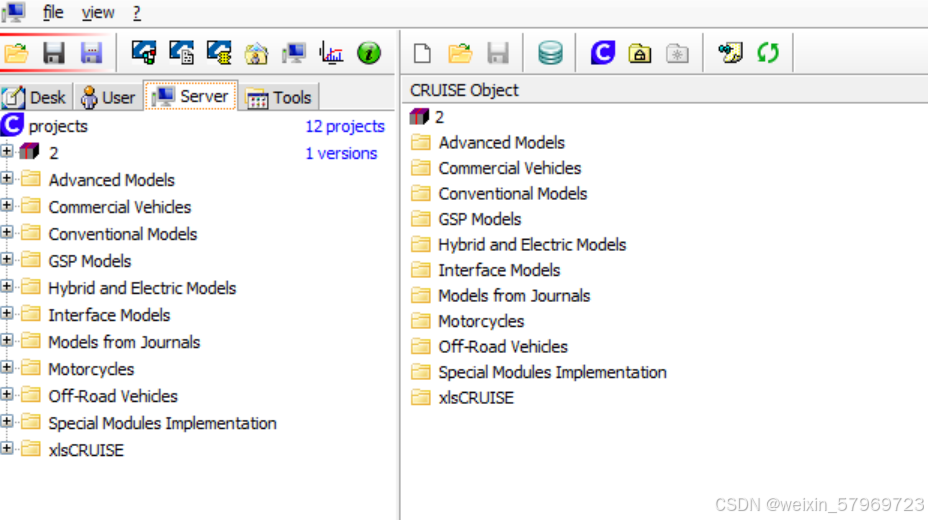
Task: Switch to the Desk tab
Action: tap(36, 97)
